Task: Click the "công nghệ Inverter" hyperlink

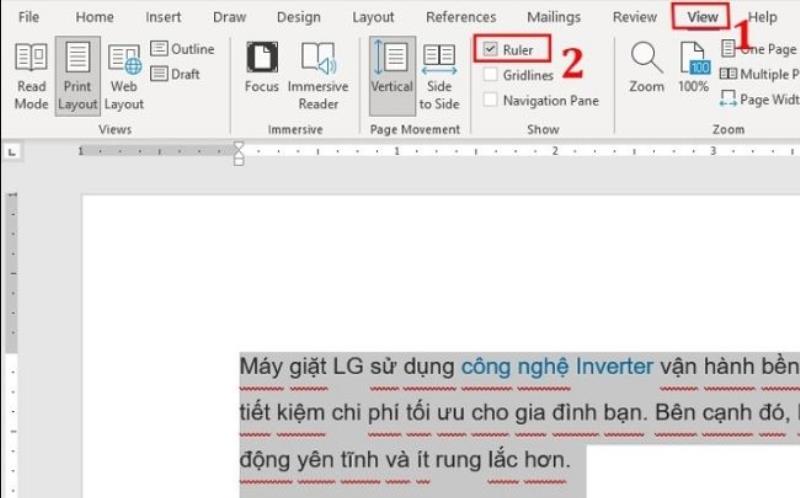Action: click(x=557, y=367)
